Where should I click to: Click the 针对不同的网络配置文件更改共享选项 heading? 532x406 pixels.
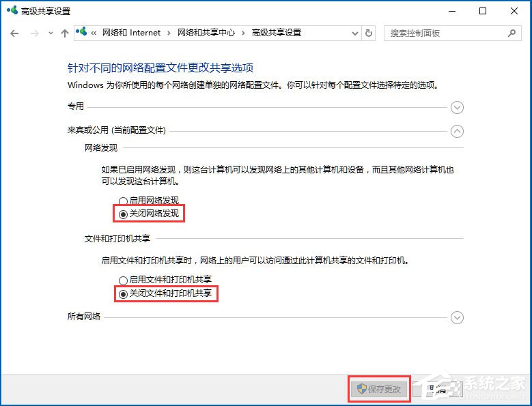coord(160,68)
